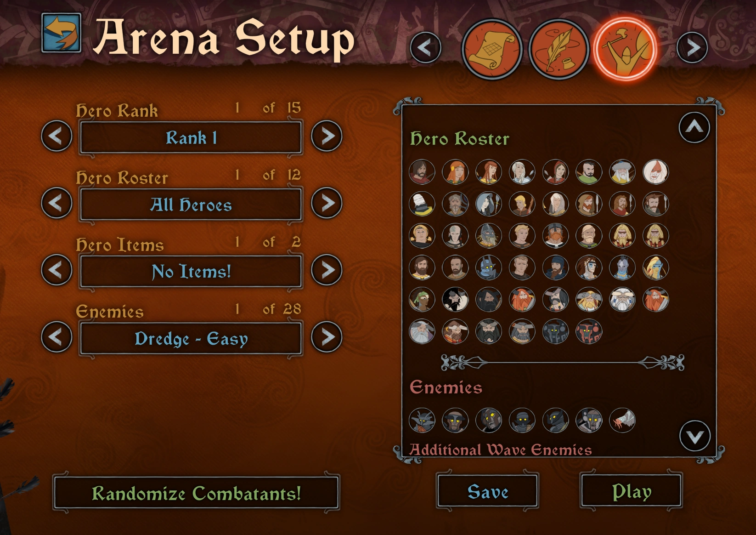Pick the white-hooded hero portrait in the first row

click(x=656, y=172)
